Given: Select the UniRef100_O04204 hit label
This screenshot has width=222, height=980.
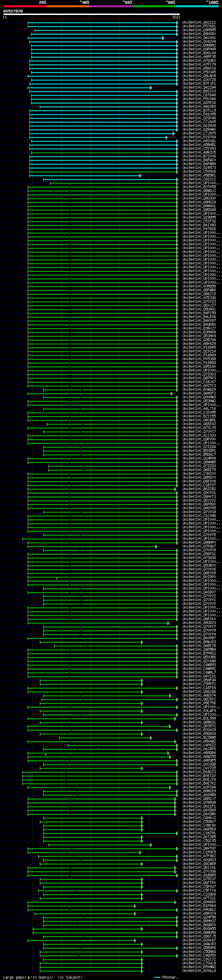Looking at the screenshot, I should tap(199, 41).
